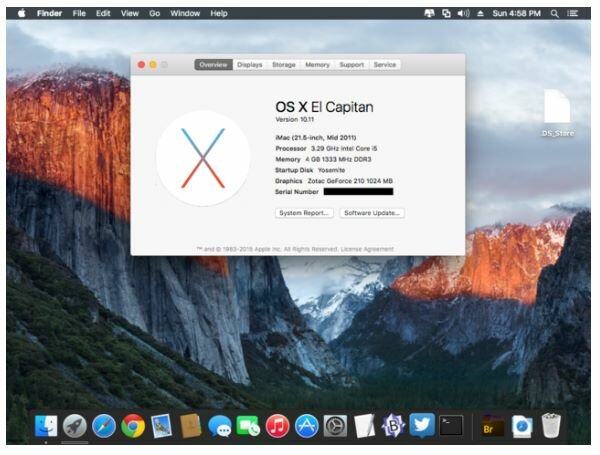Open FaceTime green icon in Dock
The height and width of the screenshot is (455, 600).
point(248,426)
